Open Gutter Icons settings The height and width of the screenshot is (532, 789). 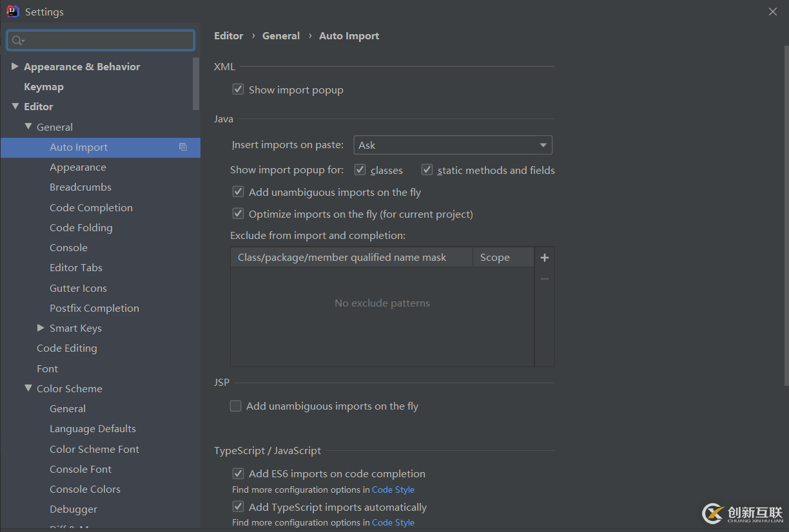78,288
